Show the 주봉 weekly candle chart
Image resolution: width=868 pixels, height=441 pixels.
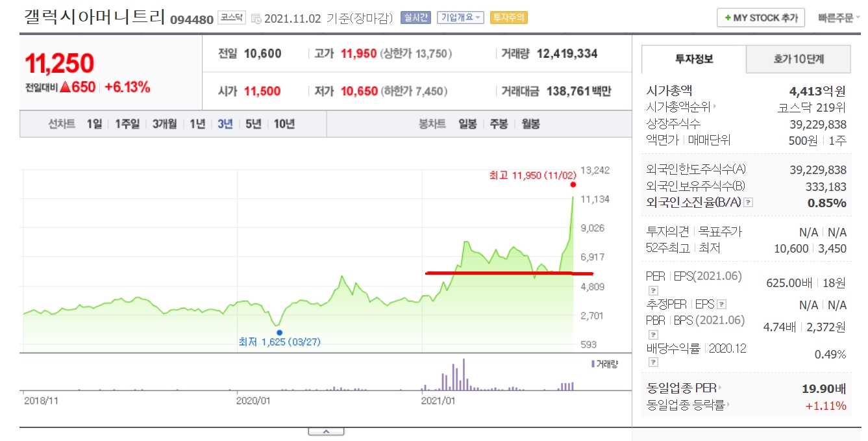point(499,124)
